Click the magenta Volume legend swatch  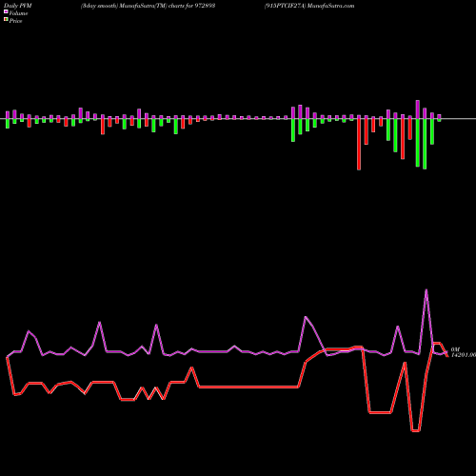point(6,11)
